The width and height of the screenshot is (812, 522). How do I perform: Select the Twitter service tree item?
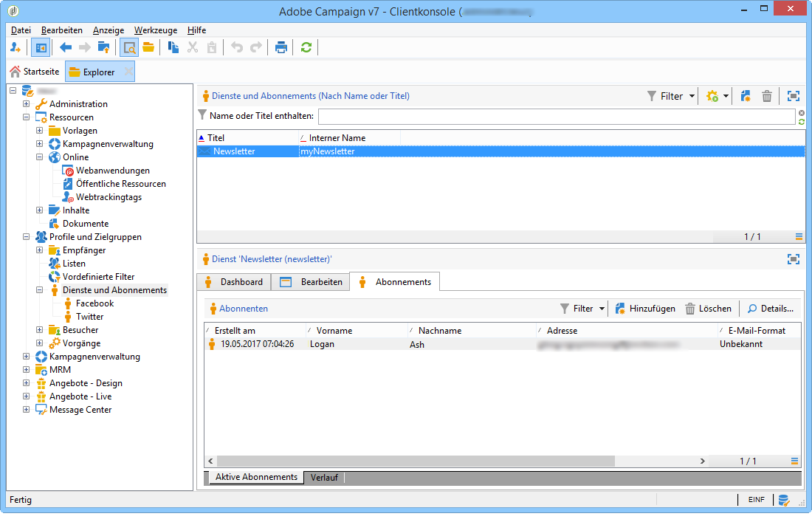click(89, 317)
